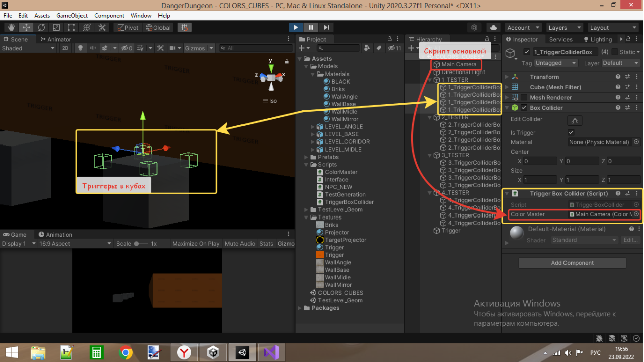The width and height of the screenshot is (644, 362).
Task: Open the Component menu
Action: click(109, 16)
